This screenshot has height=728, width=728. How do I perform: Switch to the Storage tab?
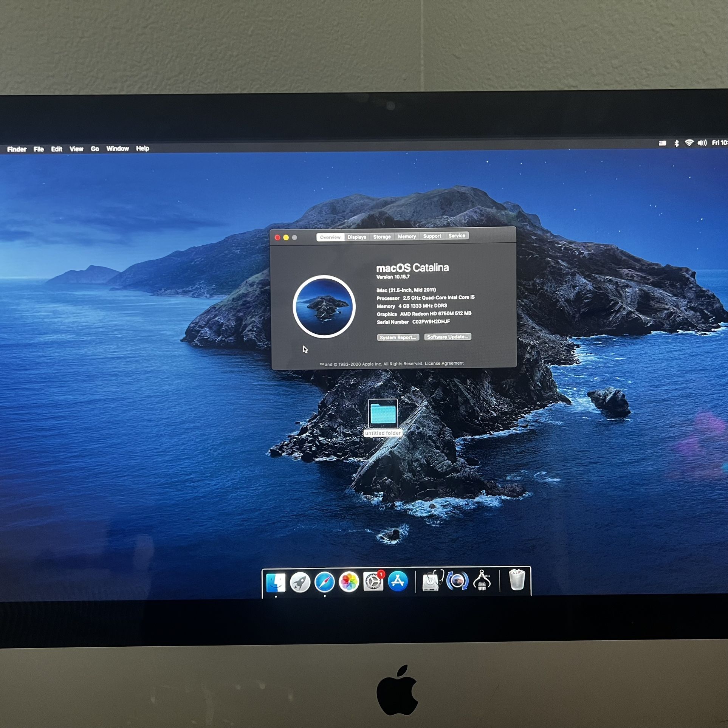pos(382,237)
